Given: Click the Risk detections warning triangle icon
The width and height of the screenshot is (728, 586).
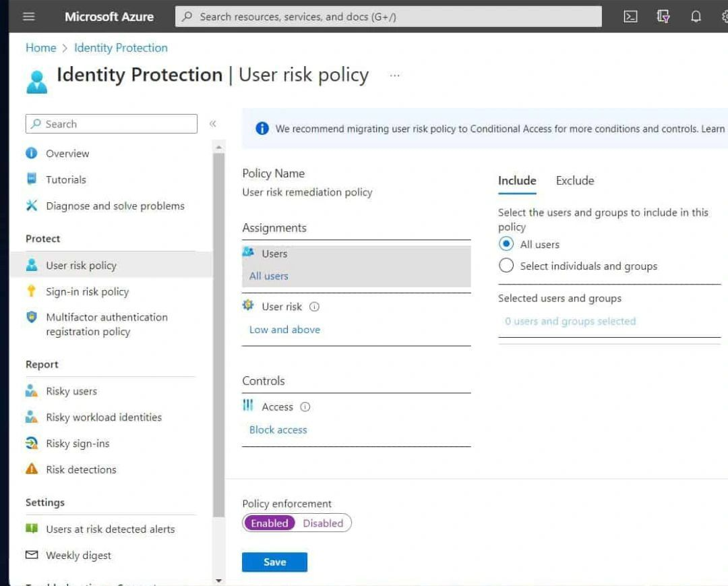Looking at the screenshot, I should 31,469.
